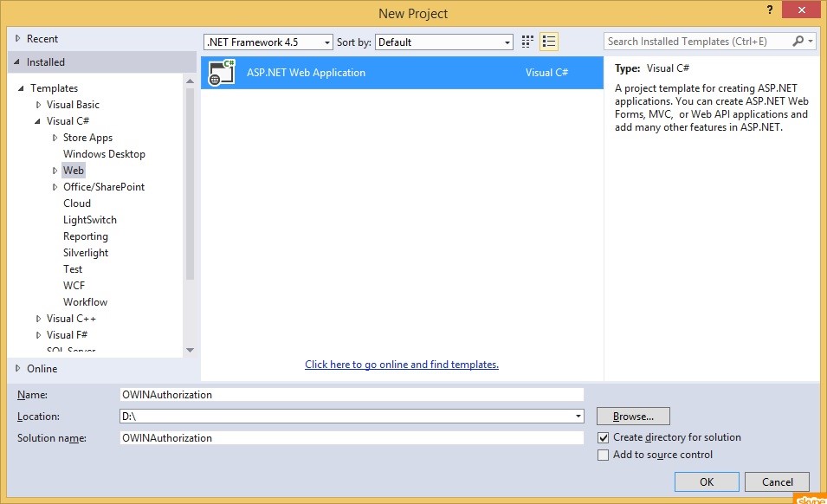The image size is (827, 504).
Task: Click the Solution name input field
Action: tap(352, 438)
